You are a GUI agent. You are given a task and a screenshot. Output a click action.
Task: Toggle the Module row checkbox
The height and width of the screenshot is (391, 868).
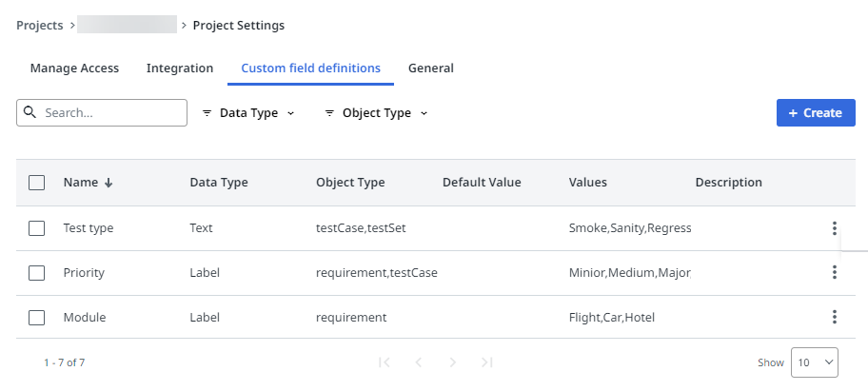tap(37, 318)
